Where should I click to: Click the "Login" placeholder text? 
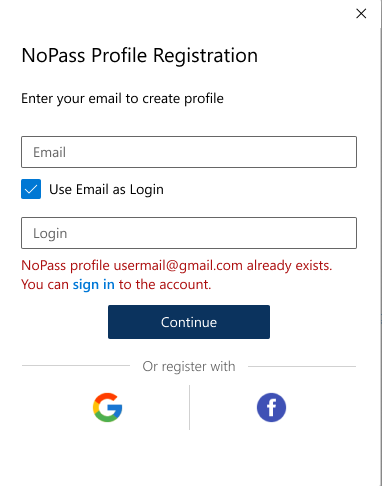(x=50, y=234)
